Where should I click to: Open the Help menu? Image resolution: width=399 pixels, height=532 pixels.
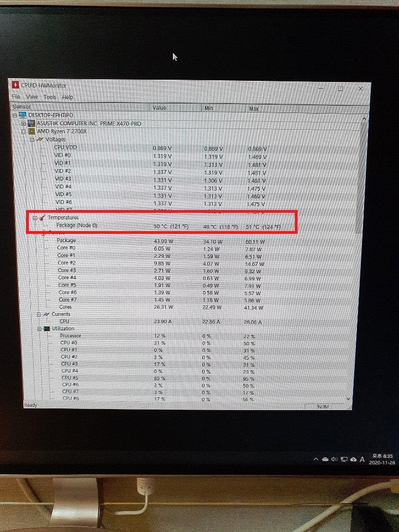(68, 98)
